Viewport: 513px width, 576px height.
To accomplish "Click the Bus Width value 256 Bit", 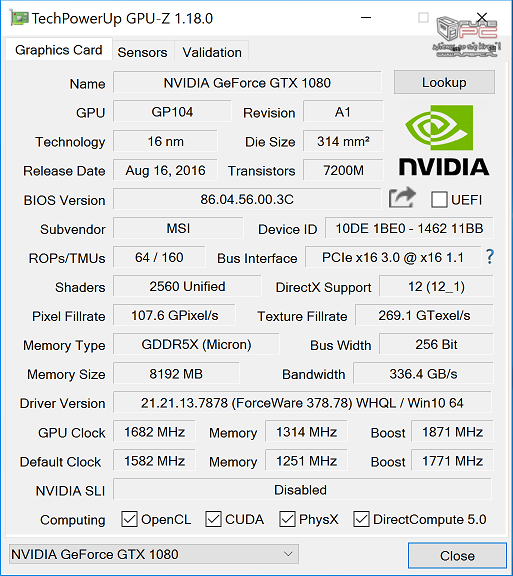I will pos(436,344).
